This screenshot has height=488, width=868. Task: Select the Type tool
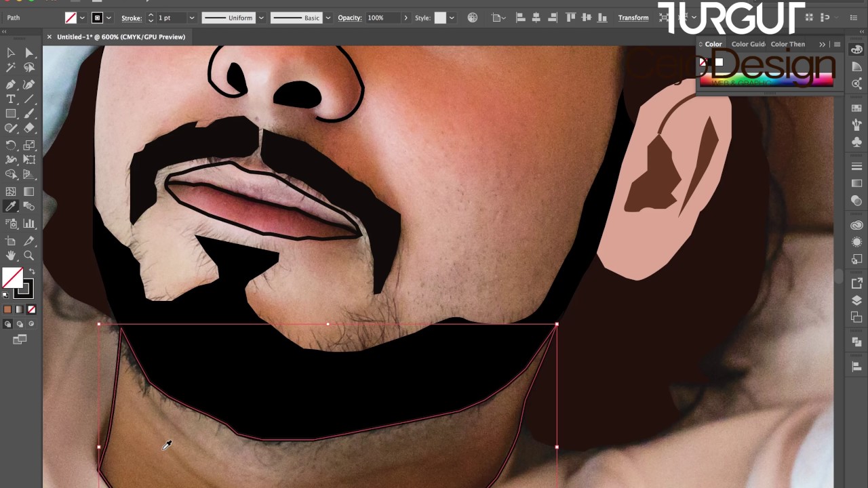point(11,100)
